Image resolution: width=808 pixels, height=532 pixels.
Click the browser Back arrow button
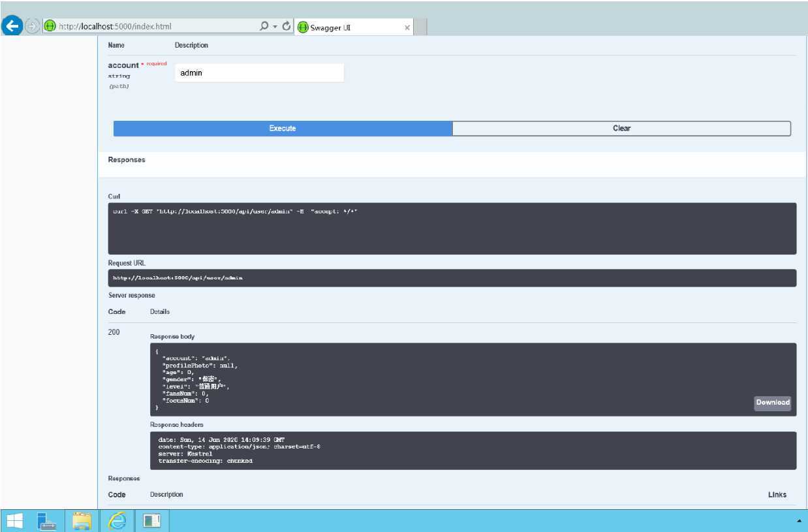pyautogui.click(x=12, y=26)
